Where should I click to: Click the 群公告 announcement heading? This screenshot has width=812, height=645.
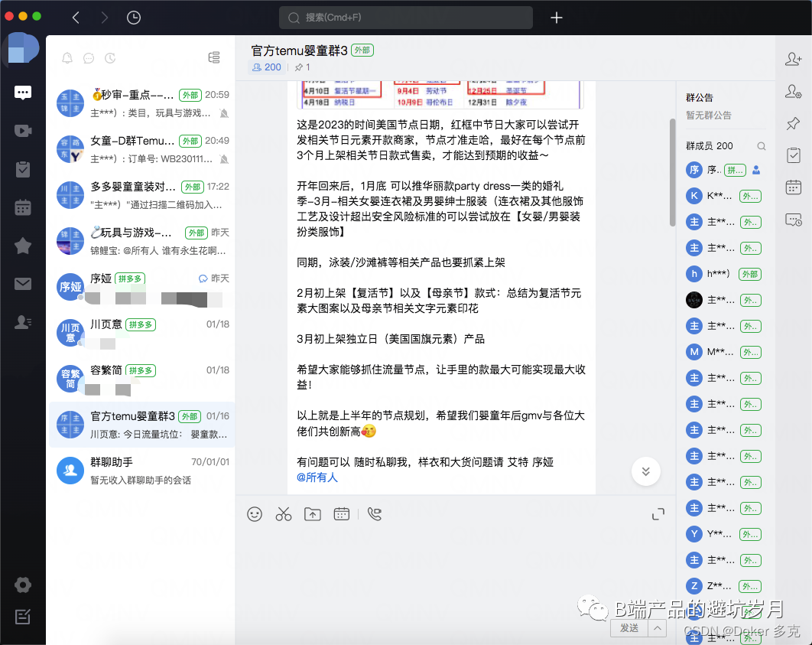(699, 97)
